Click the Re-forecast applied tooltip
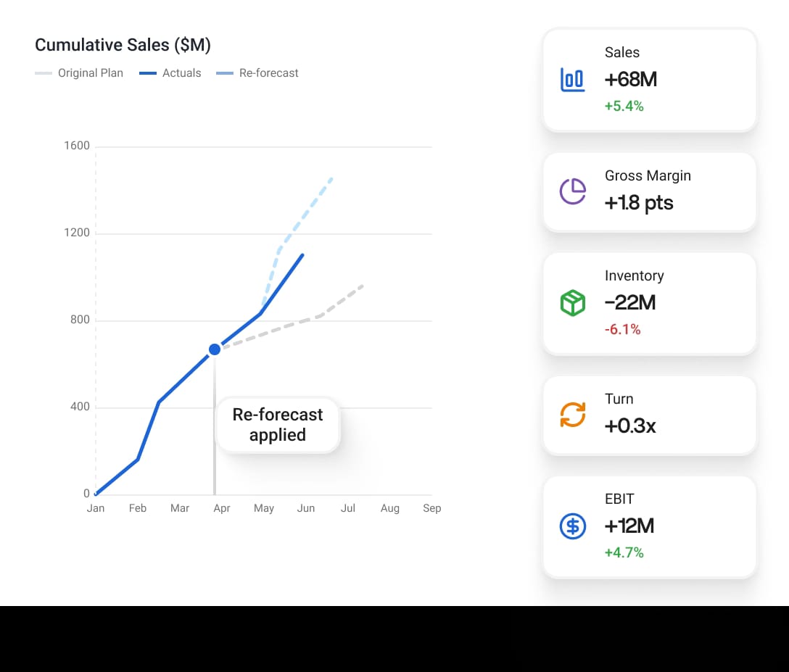The height and width of the screenshot is (672, 789). click(x=278, y=425)
